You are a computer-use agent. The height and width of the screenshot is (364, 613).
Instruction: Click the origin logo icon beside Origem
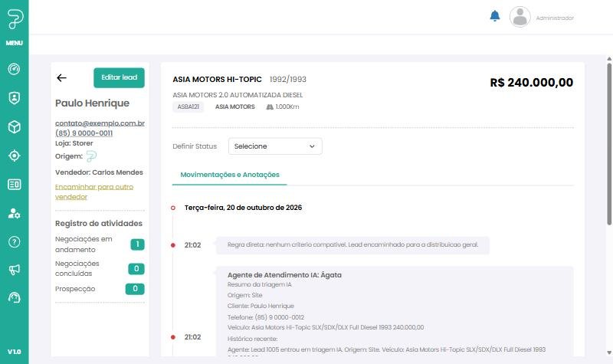tap(91, 156)
